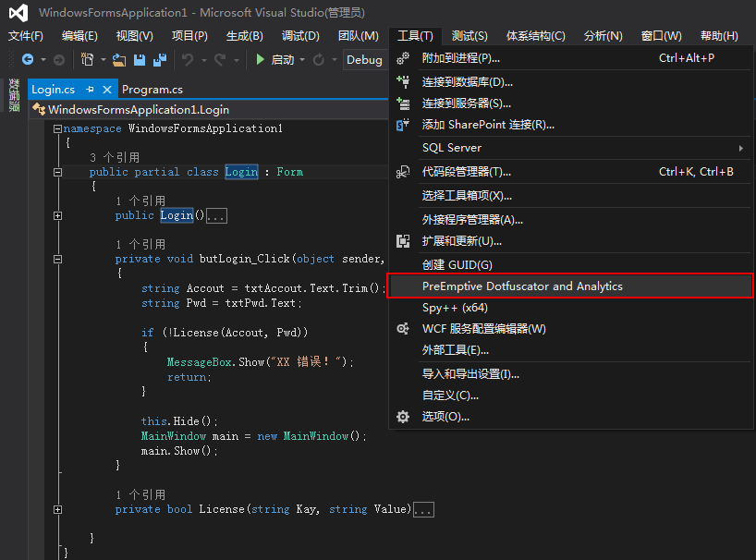The image size is (756, 560).
Task: Open the 生成(B) menu
Action: pos(244,36)
